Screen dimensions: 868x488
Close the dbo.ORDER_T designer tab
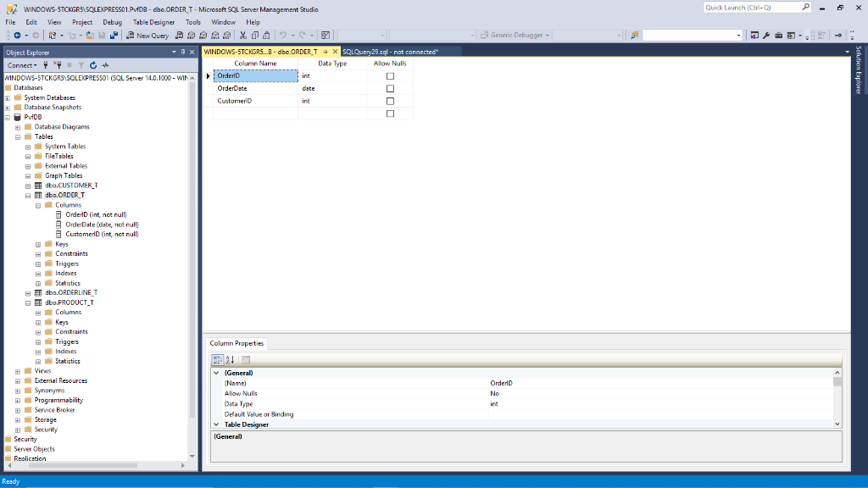coord(335,52)
